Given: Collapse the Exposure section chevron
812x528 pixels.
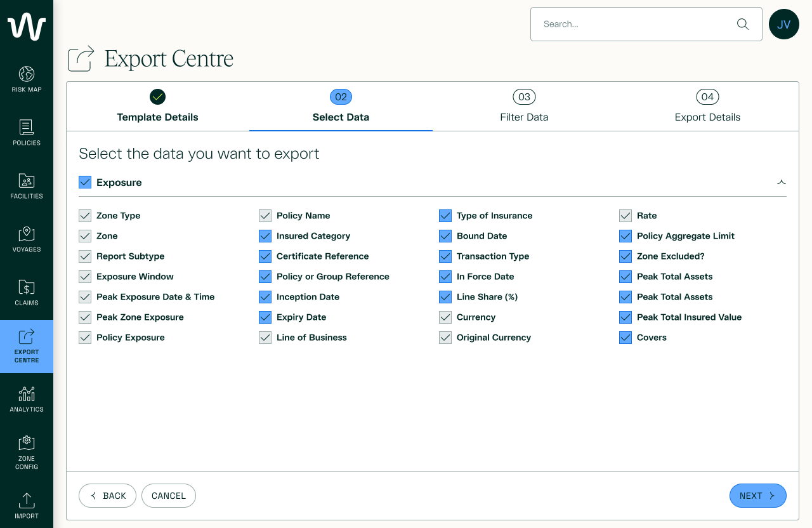Looking at the screenshot, I should [x=782, y=182].
